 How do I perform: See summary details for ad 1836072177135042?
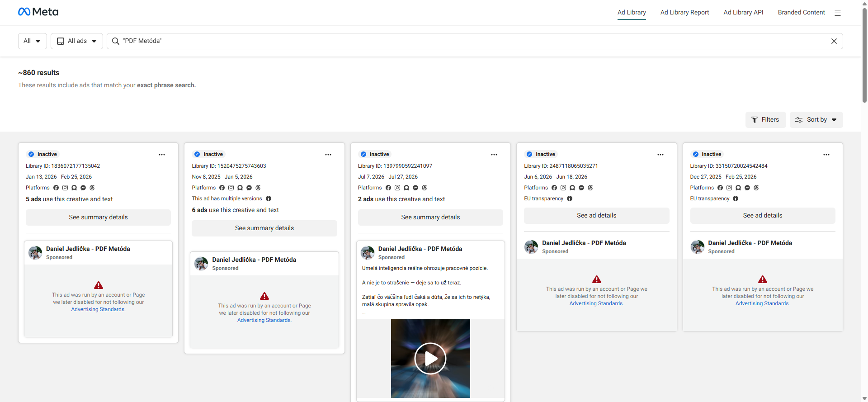tap(98, 218)
